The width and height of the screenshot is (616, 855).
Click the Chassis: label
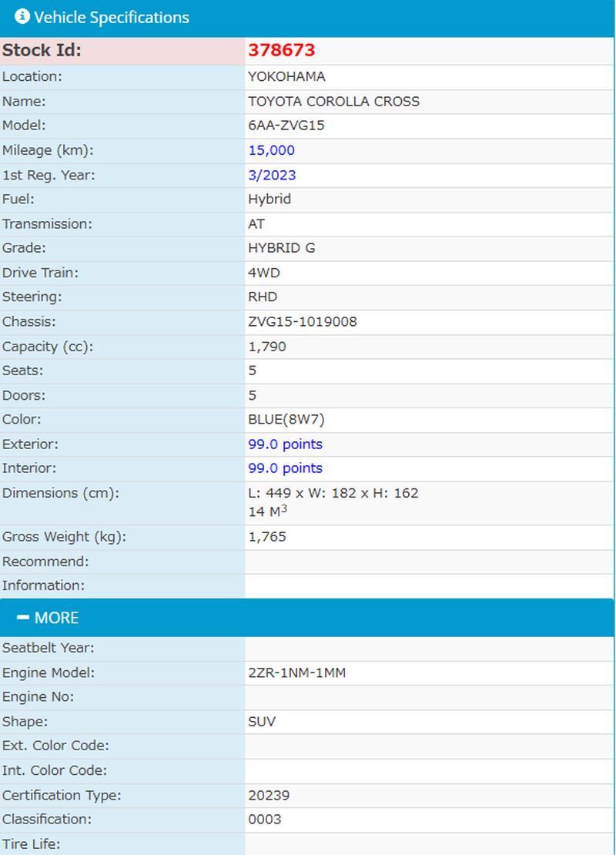[x=29, y=322]
